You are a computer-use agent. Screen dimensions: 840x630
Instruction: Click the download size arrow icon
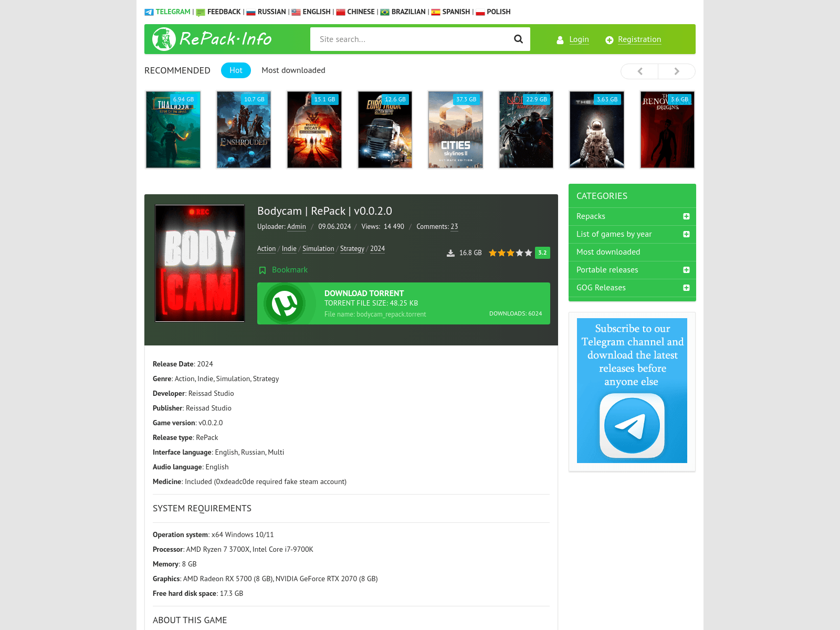pyautogui.click(x=450, y=253)
